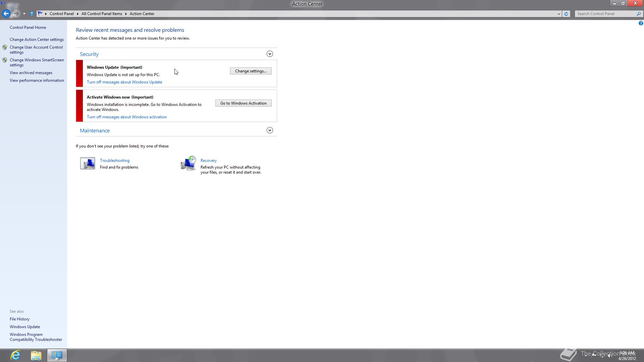This screenshot has height=362, width=644.
Task: Click the Control Panel taskbar button
Action: 57,355
